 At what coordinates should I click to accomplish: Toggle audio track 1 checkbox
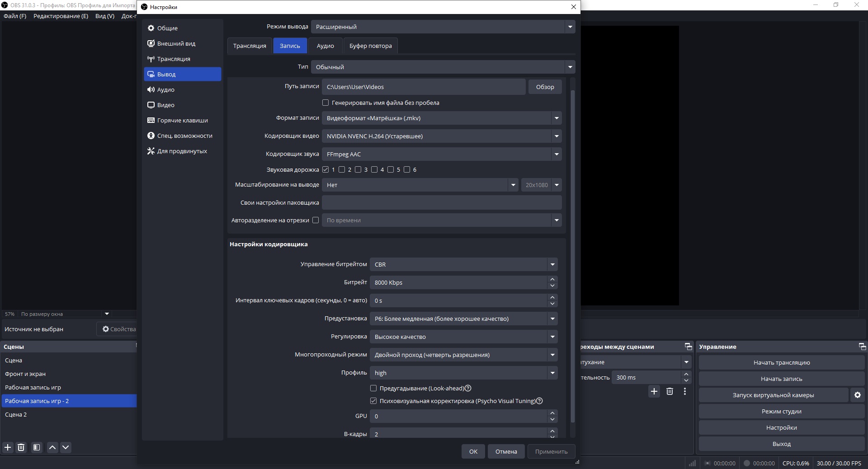click(325, 169)
